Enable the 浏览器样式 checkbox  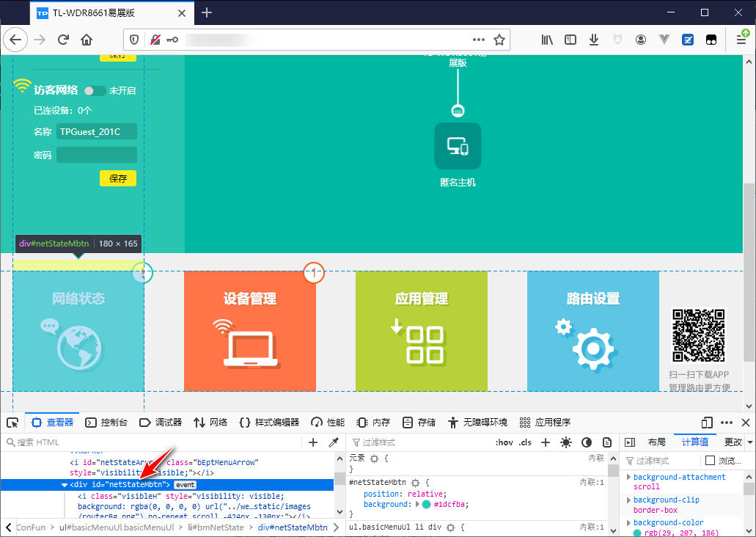(x=710, y=461)
